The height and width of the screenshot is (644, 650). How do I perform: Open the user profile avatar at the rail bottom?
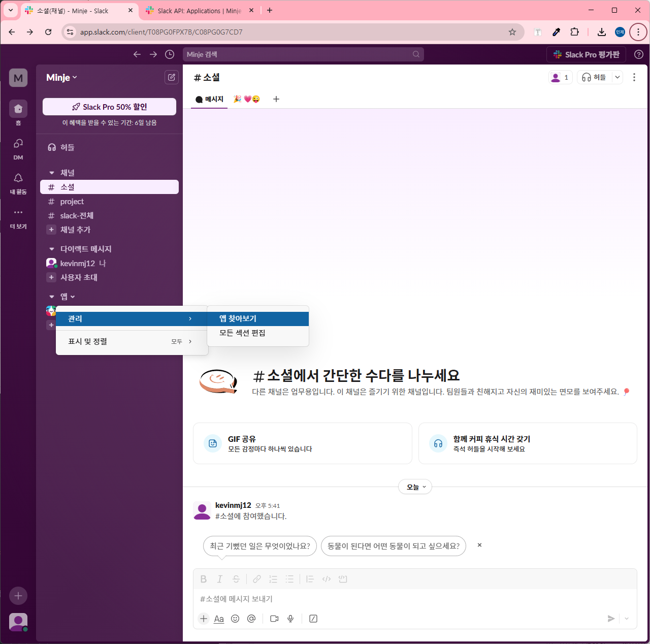click(18, 622)
